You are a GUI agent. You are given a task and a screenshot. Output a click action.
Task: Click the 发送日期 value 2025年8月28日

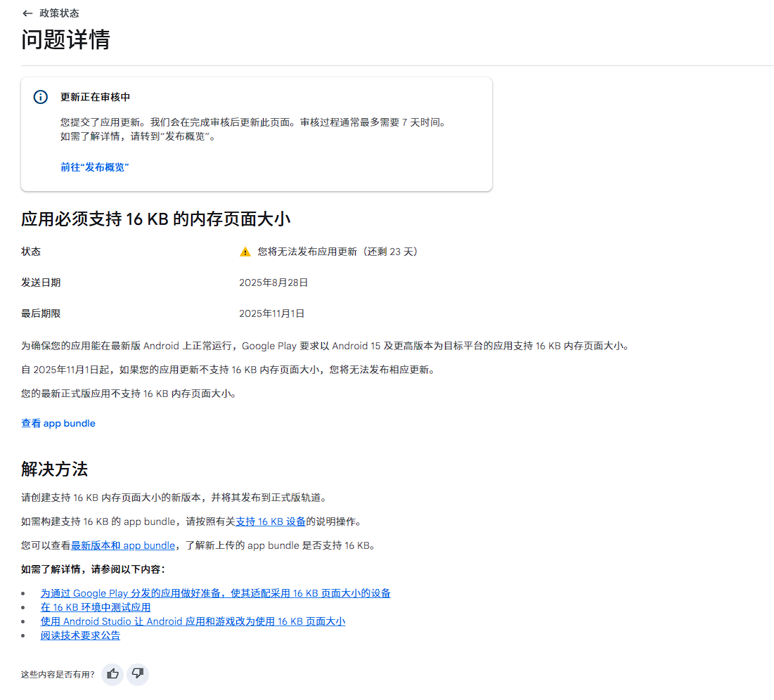coord(273,283)
